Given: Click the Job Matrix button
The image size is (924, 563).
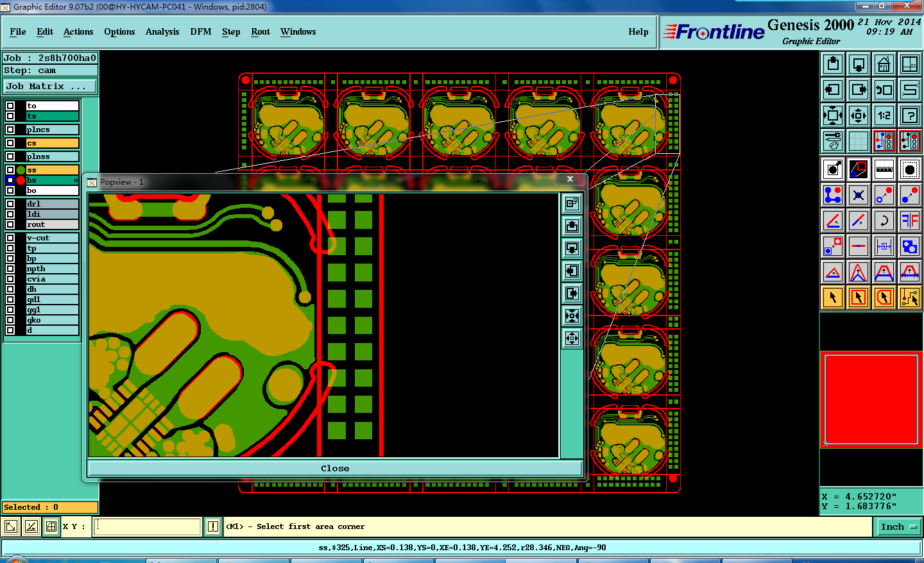Looking at the screenshot, I should pos(50,86).
